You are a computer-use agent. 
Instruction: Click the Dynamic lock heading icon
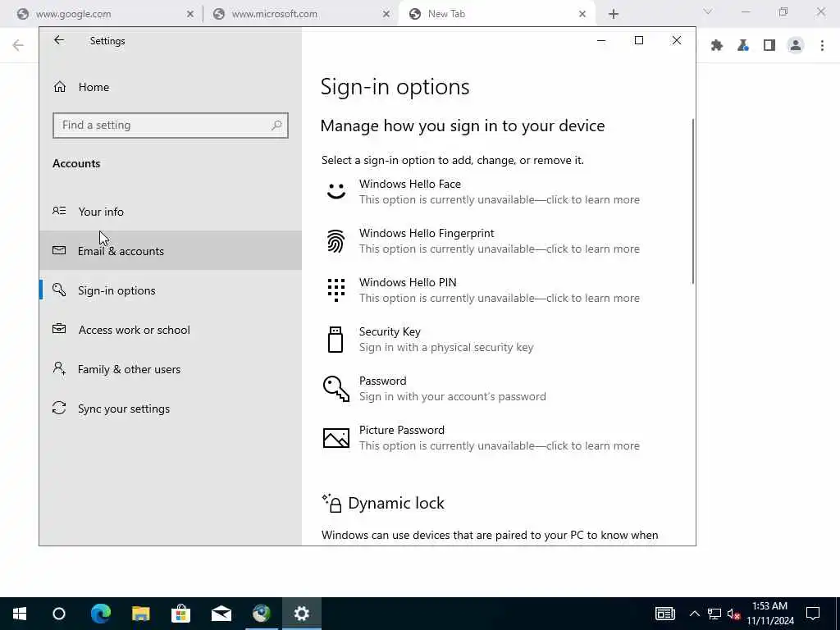coord(332,503)
